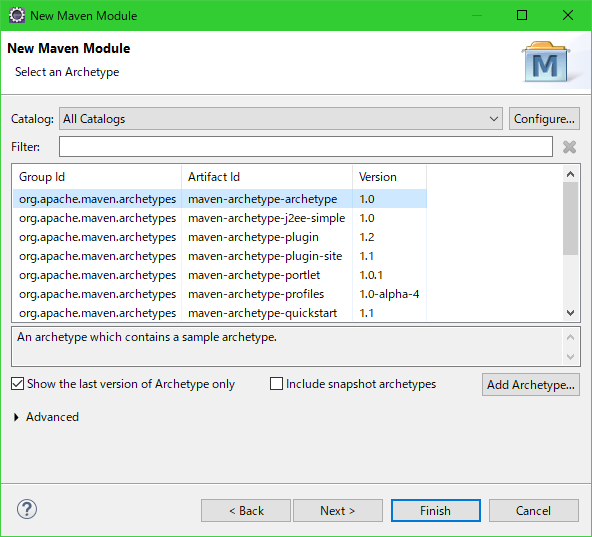Select the maven-archetype-plugin-site row
Viewport: 592px width, 537px height.
pos(220,256)
